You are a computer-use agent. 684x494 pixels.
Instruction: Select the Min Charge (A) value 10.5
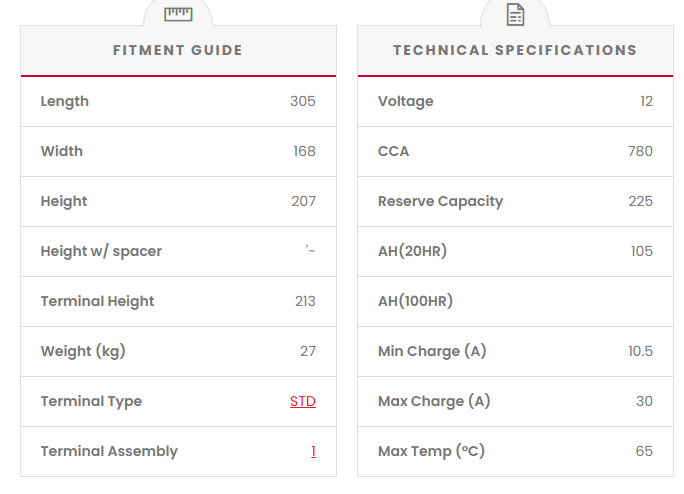640,351
